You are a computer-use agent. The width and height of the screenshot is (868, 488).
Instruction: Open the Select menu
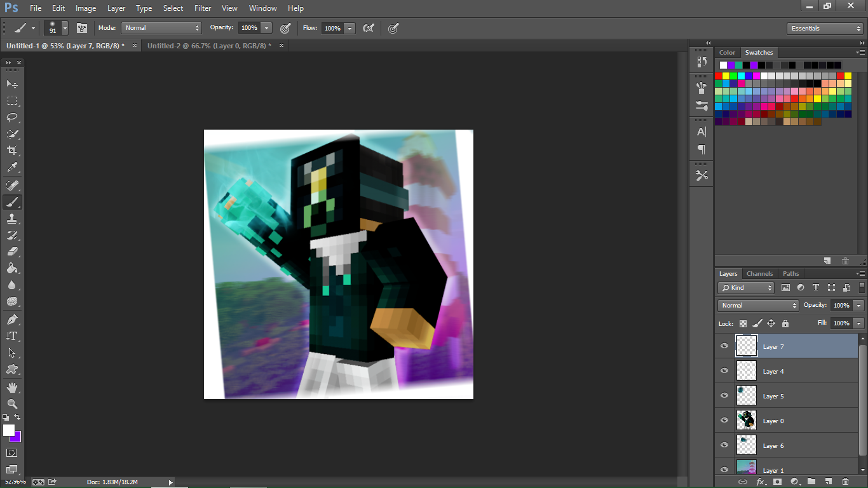pos(173,8)
